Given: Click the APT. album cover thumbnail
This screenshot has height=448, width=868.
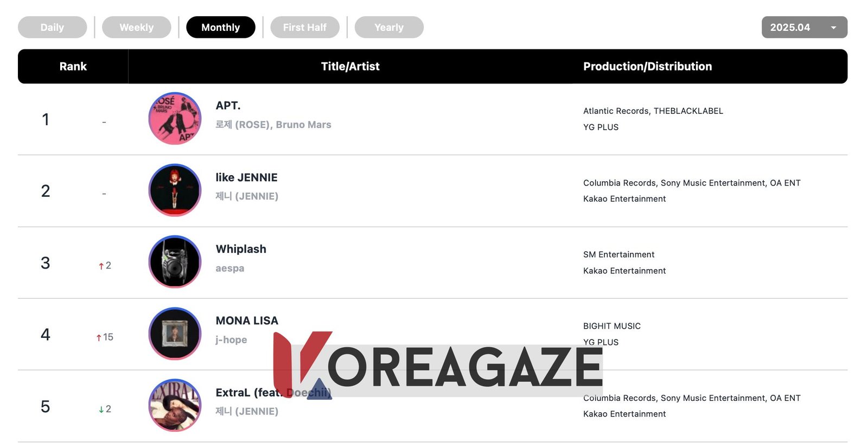Looking at the screenshot, I should click(x=175, y=118).
